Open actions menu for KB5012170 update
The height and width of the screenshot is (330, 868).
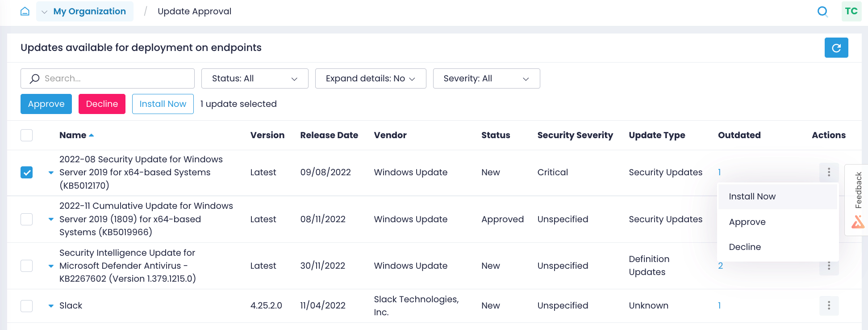[829, 172]
